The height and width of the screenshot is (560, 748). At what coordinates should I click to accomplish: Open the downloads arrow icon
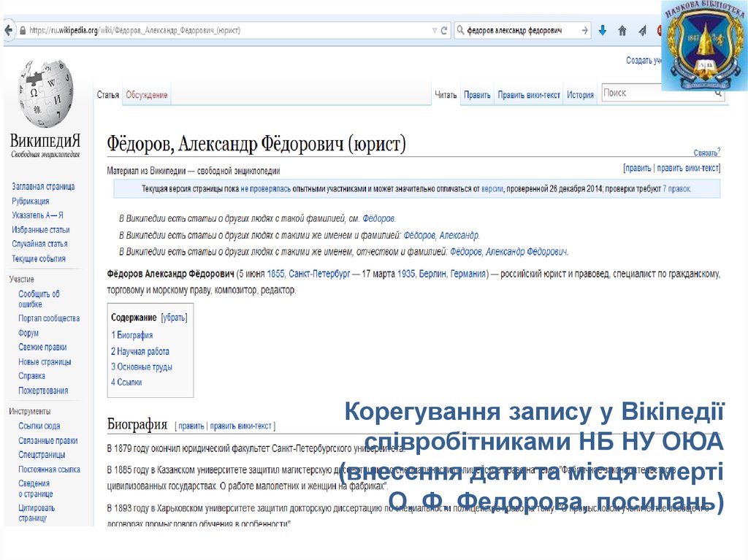tap(603, 31)
